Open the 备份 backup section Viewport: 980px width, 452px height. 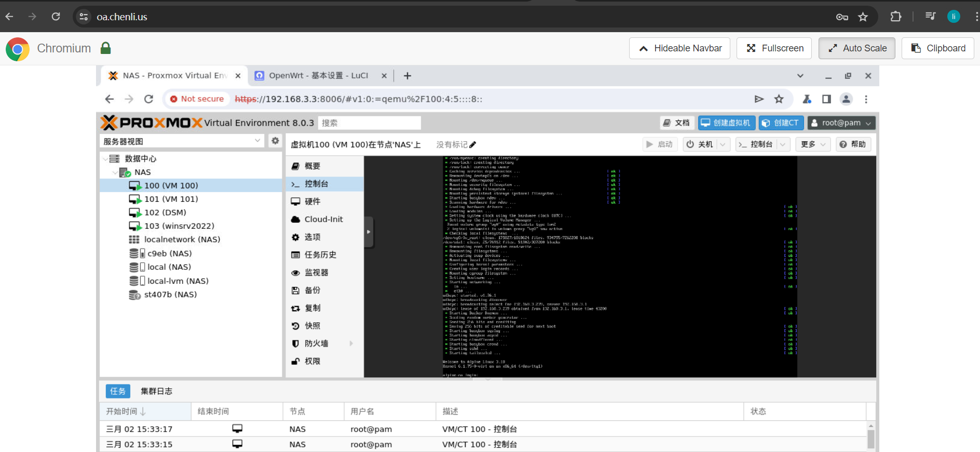pyautogui.click(x=324, y=290)
